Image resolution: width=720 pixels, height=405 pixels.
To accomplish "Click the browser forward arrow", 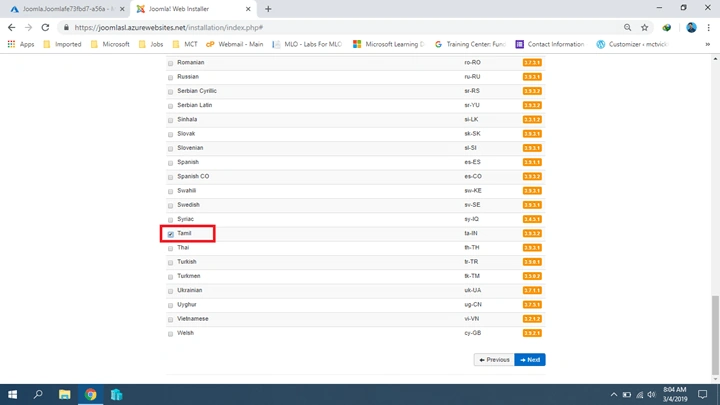I will (x=28, y=28).
